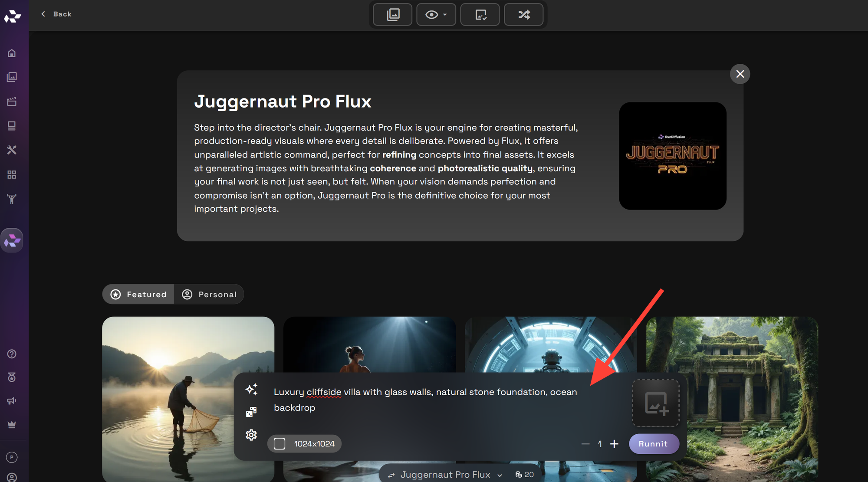Decrease image count with minus button
Screen dimensions: 868x482
point(585,444)
